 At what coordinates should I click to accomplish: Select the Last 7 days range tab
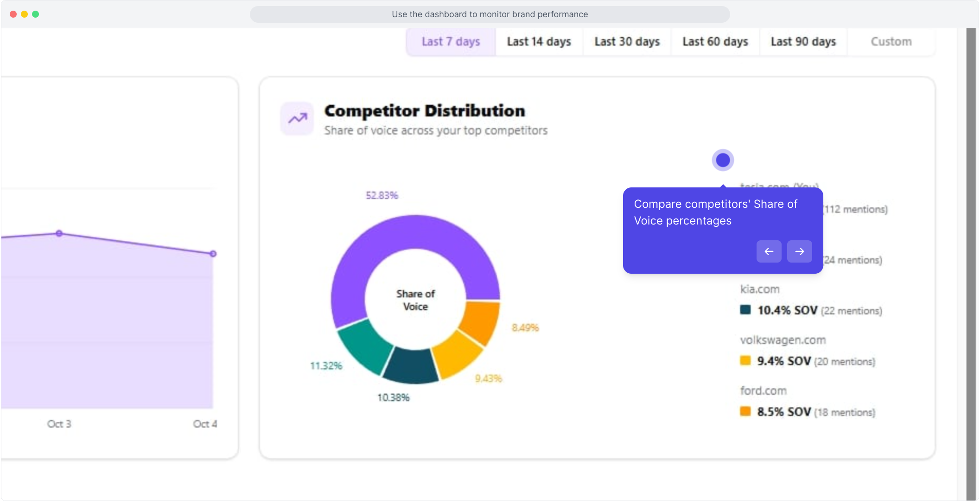pyautogui.click(x=450, y=42)
